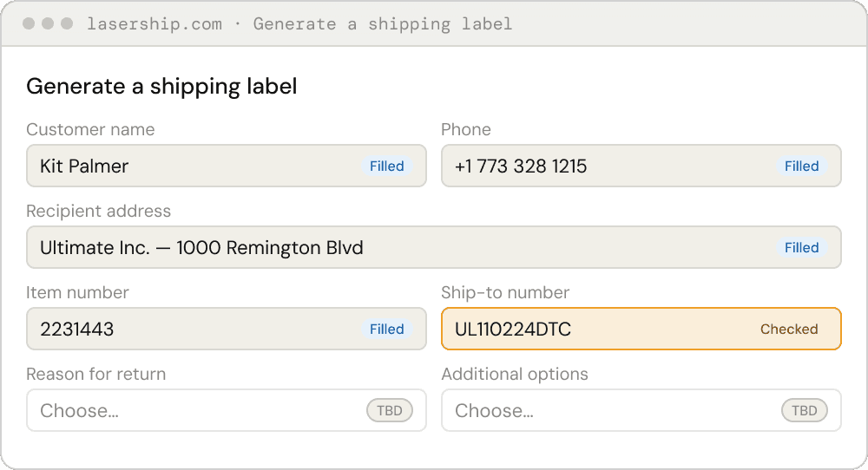Image resolution: width=868 pixels, height=470 pixels.
Task: Click the TBD badge in Additional options
Action: [805, 410]
